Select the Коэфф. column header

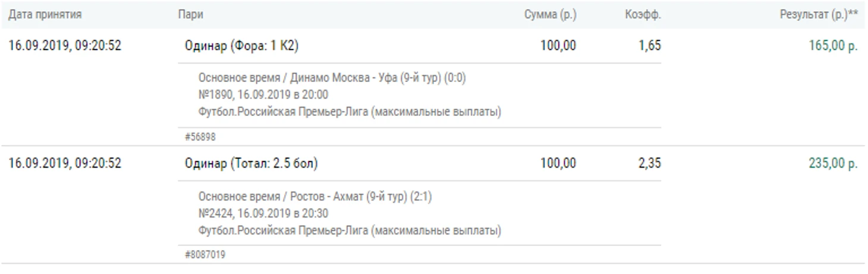641,15
